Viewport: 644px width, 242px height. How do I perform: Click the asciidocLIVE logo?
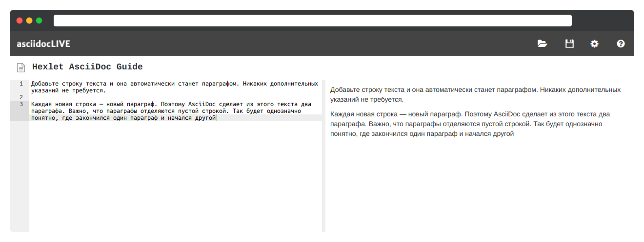click(43, 44)
